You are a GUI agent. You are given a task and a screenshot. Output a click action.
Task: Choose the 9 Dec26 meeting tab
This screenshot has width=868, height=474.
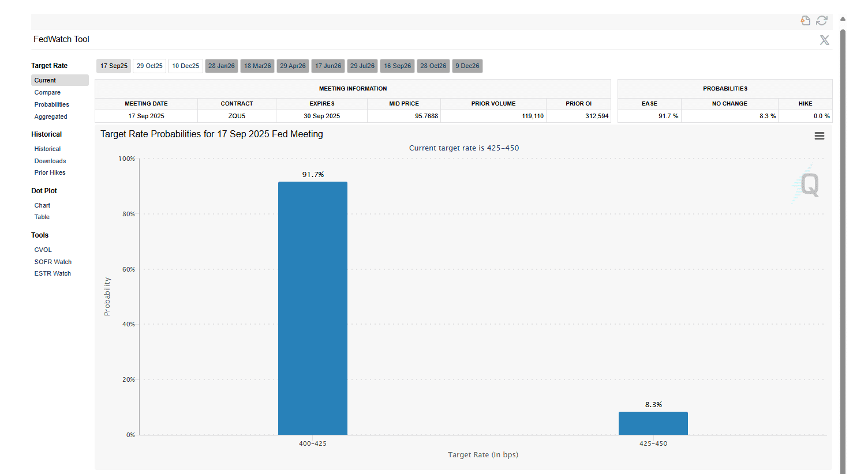(x=467, y=66)
